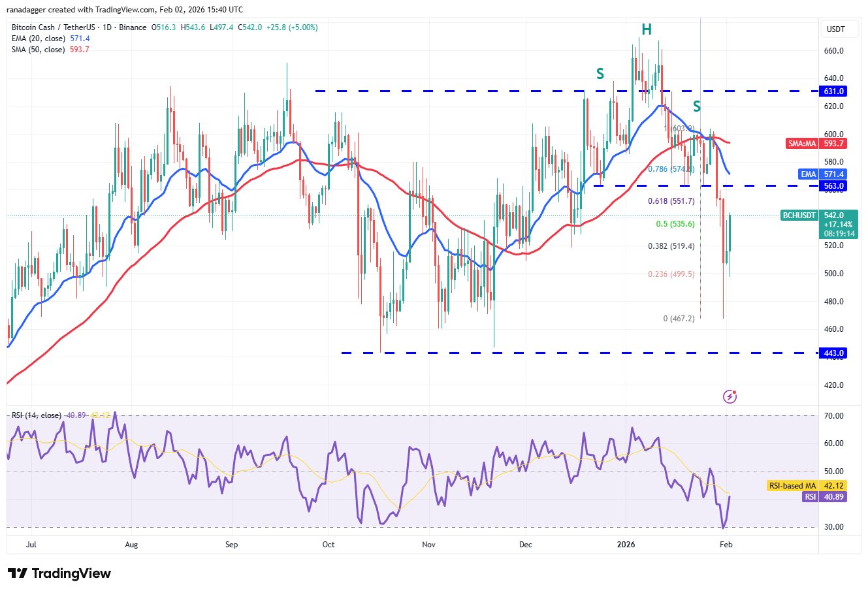
Task: Click the blue EMA 571.4 price tag
Action: pos(828,174)
